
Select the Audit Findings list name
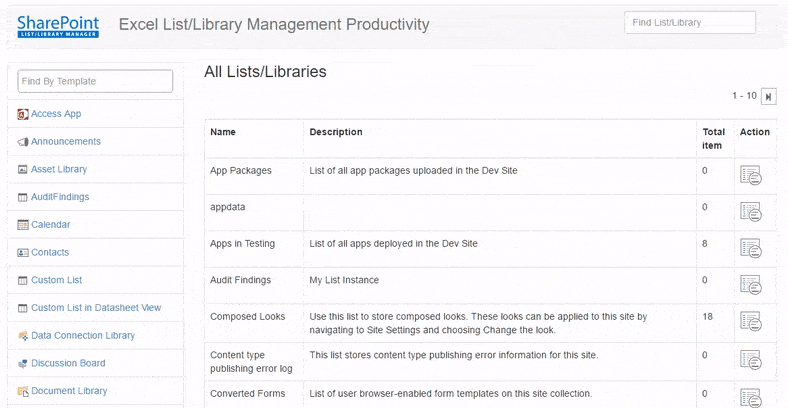click(x=240, y=280)
